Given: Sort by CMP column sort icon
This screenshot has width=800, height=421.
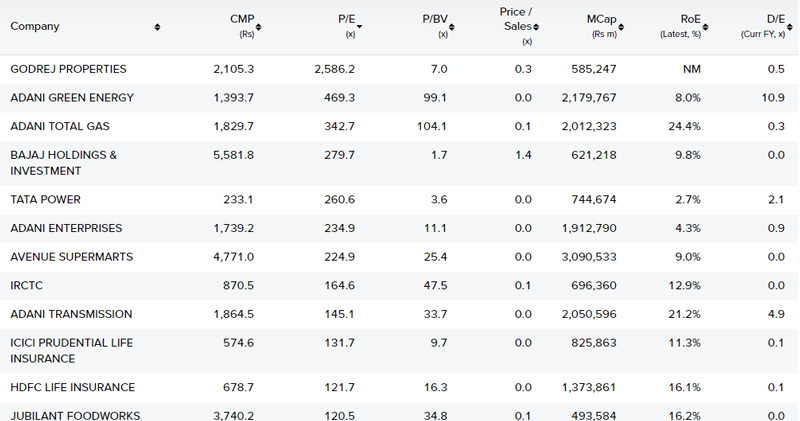Looking at the screenshot, I should click(x=258, y=27).
